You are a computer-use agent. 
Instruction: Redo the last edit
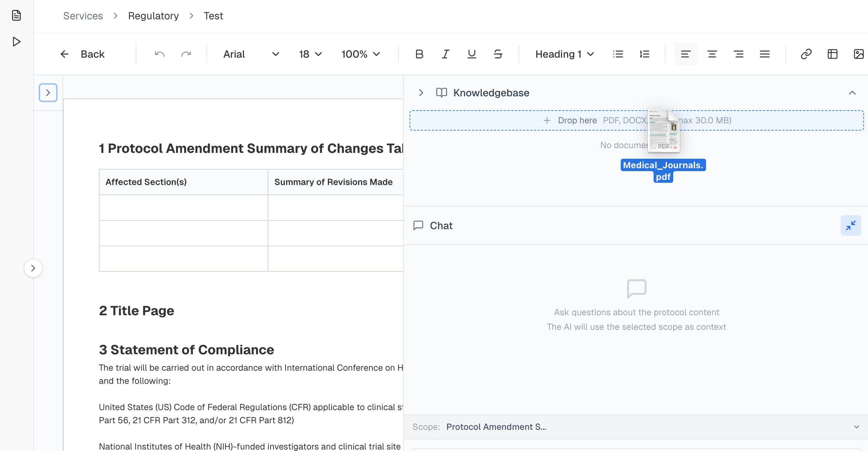pos(186,54)
